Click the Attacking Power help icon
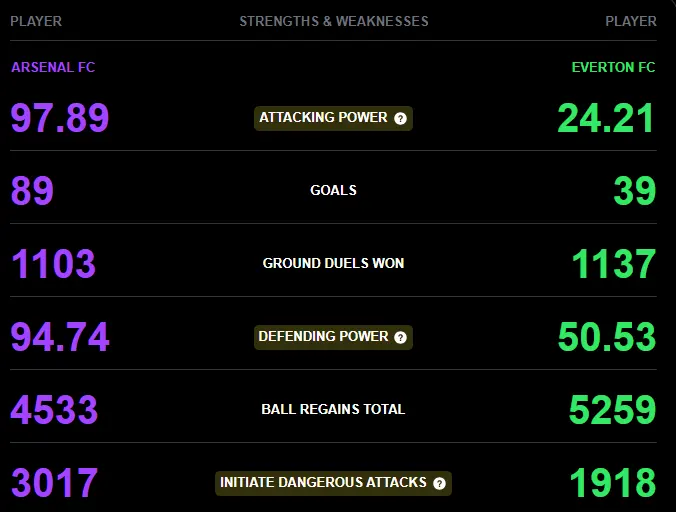This screenshot has height=512, width=676. tap(400, 119)
